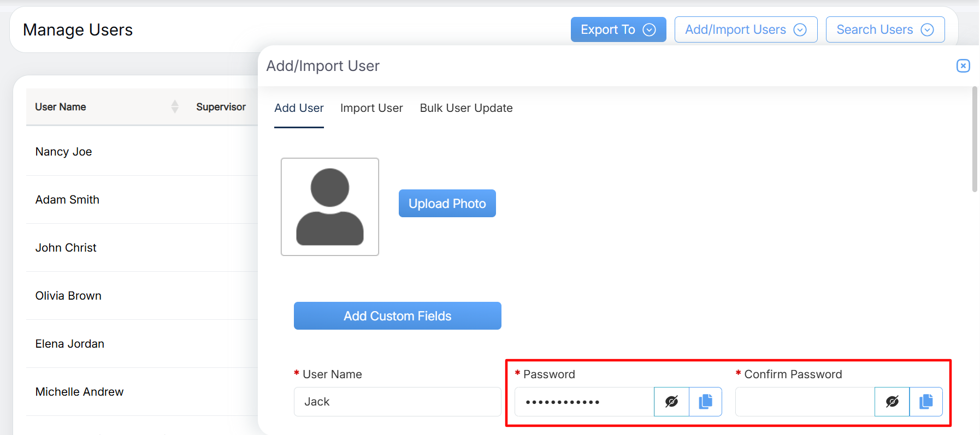Select the Add User tab
Image resolution: width=980 pixels, height=435 pixels.
point(299,108)
